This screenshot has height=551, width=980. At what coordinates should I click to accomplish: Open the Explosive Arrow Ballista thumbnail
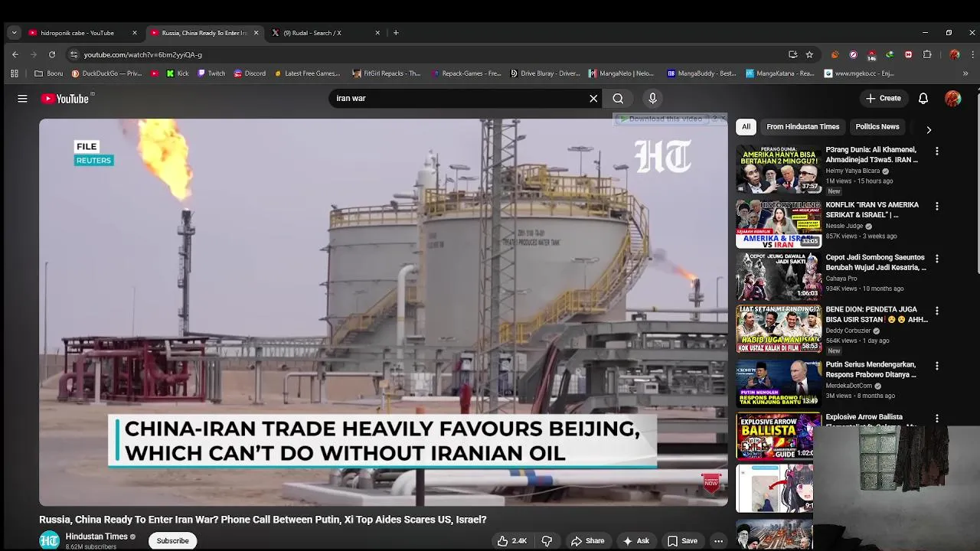779,436
